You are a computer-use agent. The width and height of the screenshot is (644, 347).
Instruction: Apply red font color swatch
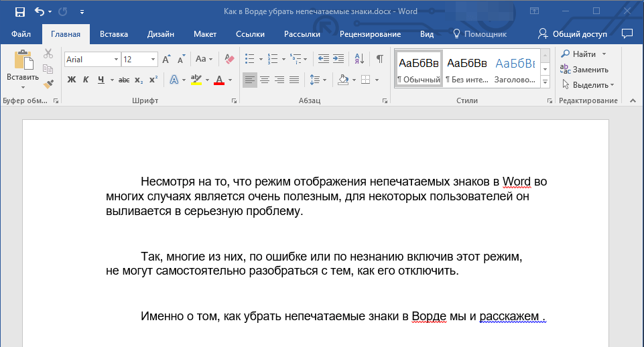[219, 80]
